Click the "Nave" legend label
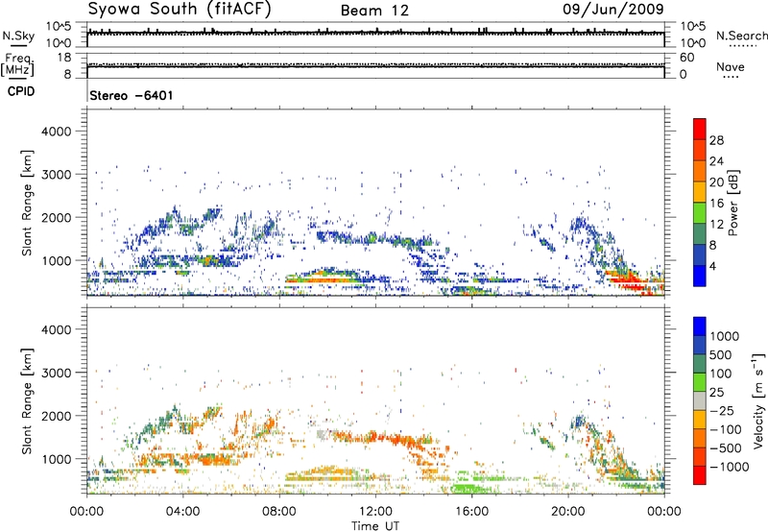The width and height of the screenshot is (768, 532). [x=731, y=66]
